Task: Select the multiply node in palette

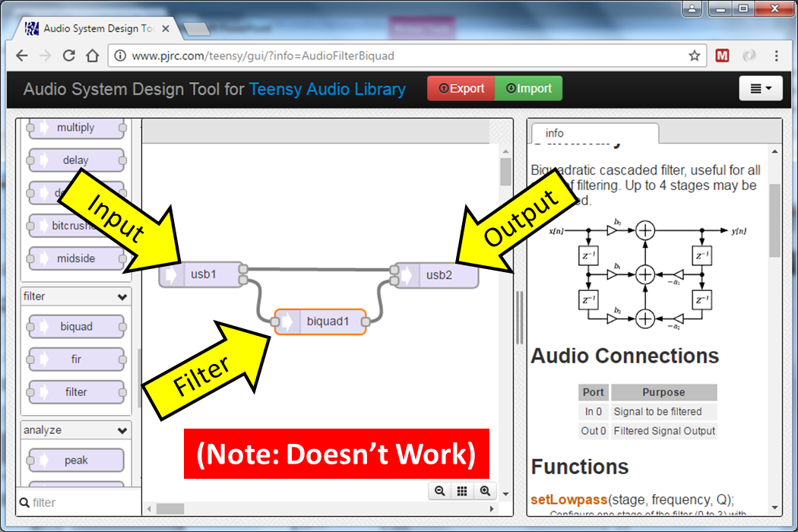Action: 76,127
